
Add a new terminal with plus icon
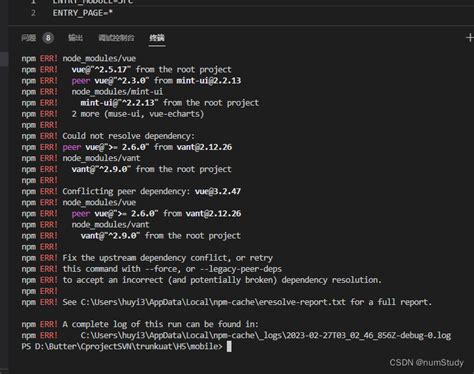470,38
